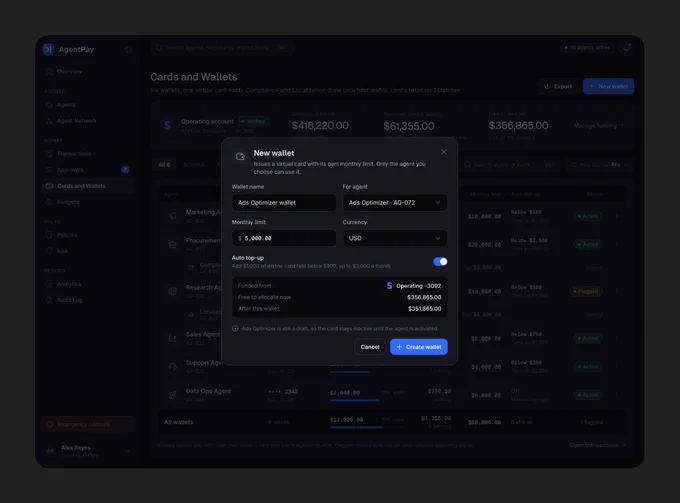
Task: Click the search agent or card field
Action: (x=508, y=165)
